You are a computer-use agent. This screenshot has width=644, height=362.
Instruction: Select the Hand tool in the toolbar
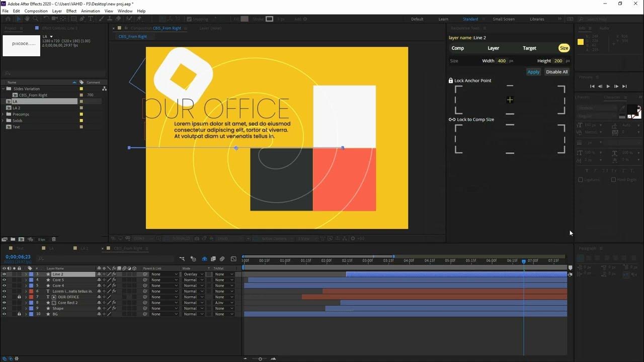click(26, 19)
